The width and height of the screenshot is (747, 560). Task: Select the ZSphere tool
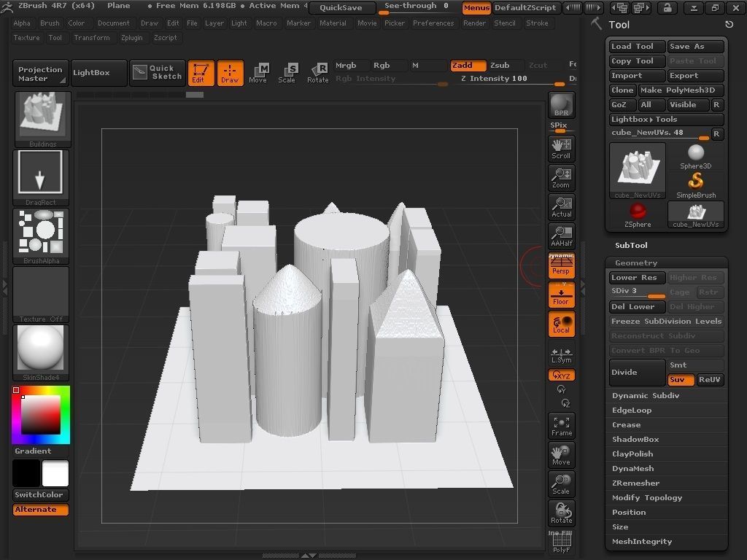pos(638,215)
